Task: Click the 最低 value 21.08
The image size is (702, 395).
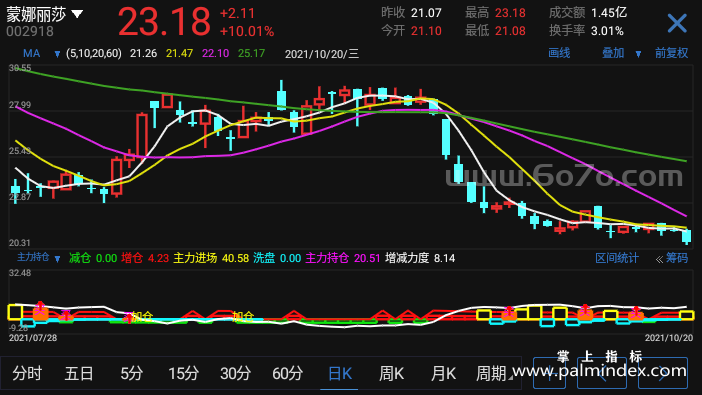Action: click(x=510, y=31)
